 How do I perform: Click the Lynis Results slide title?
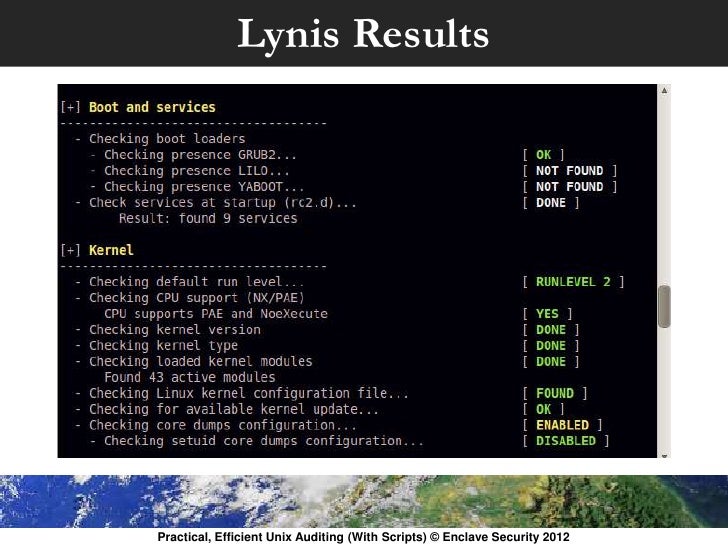click(363, 34)
